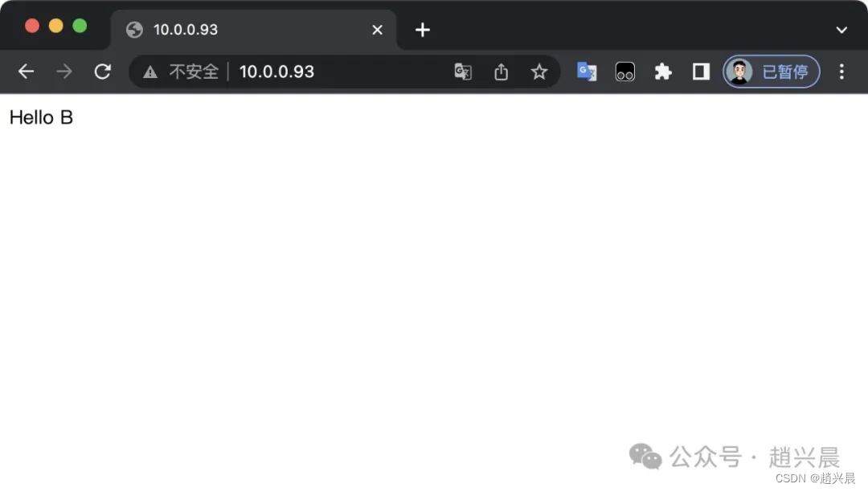Reload the 10.0.0.93 page
This screenshot has width=868, height=492.
tap(102, 72)
